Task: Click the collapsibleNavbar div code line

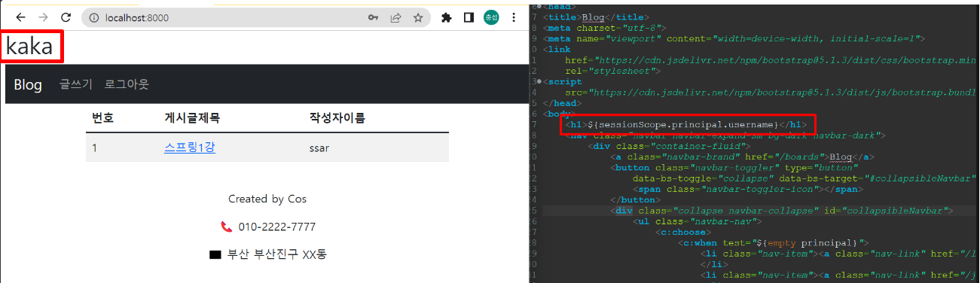Action: point(782,211)
